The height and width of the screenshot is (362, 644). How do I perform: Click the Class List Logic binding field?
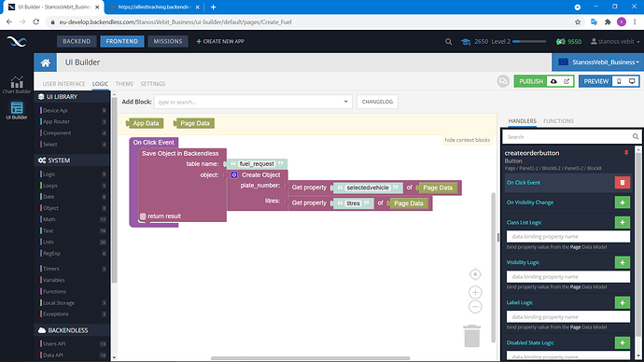567,236
